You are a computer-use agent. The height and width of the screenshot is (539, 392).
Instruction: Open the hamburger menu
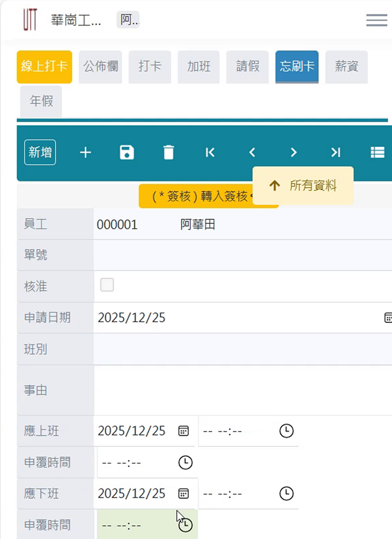pyautogui.click(x=376, y=20)
